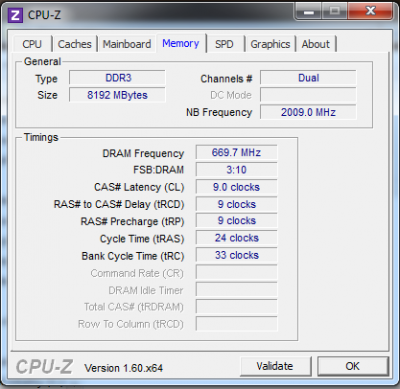This screenshot has width=400, height=389.
Task: Click the DC Mode label
Action: tap(231, 95)
